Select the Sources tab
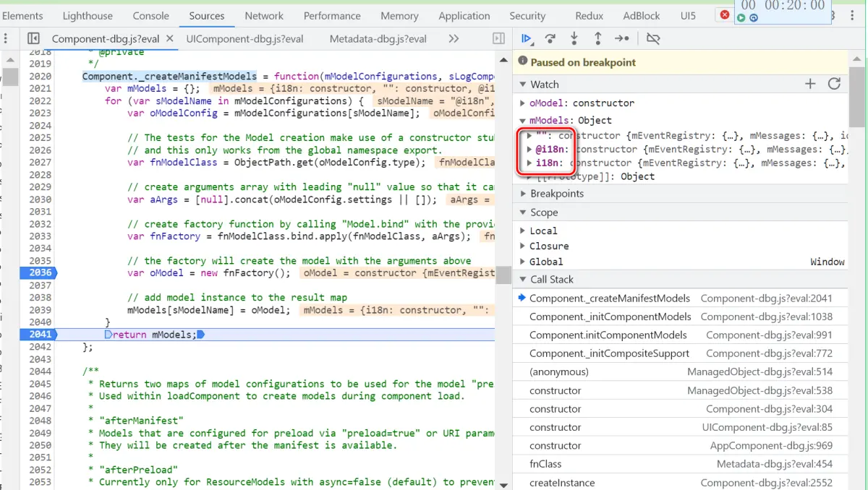Viewport: 868px width, 490px height. 207,16
